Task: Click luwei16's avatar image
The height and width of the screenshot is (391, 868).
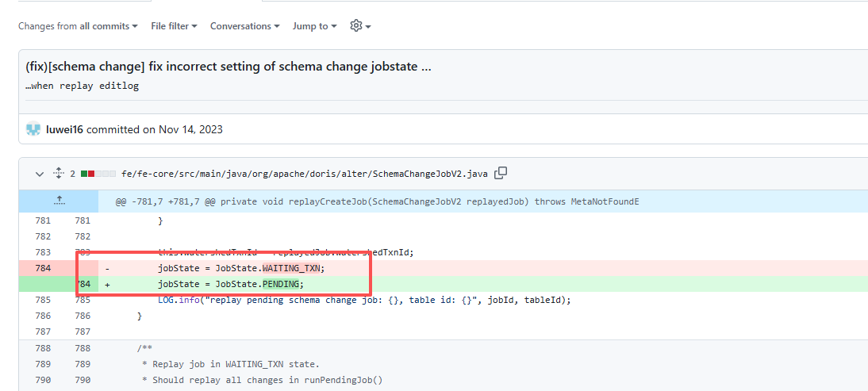Action: point(33,129)
